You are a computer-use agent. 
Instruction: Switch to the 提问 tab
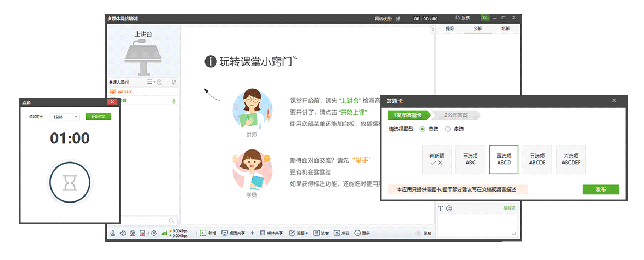[449, 28]
